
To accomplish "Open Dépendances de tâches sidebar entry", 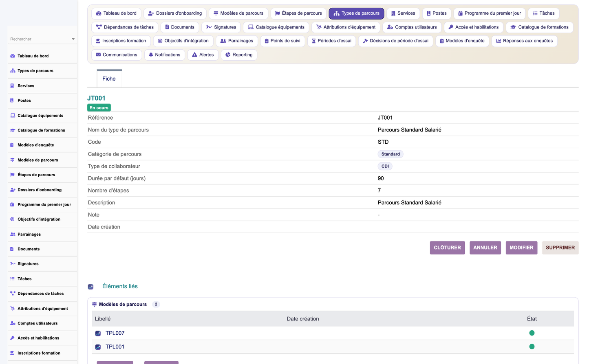I will (42, 294).
